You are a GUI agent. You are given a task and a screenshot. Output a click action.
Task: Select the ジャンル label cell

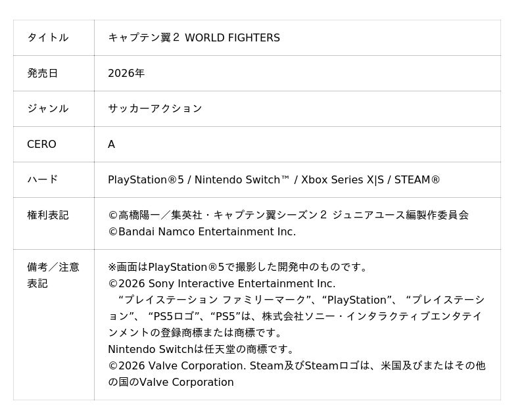pyautogui.click(x=47, y=109)
